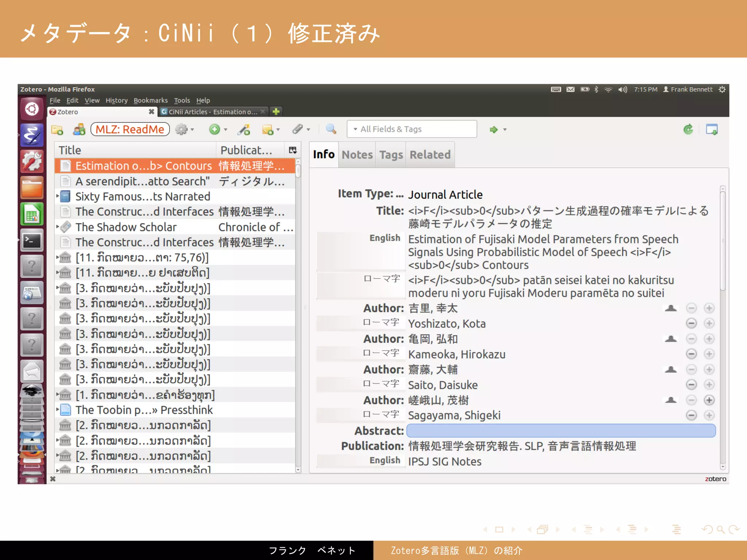Toggle name mode for author 嵯峨山, 茂樹
This screenshot has width=747, height=560.
(670, 400)
